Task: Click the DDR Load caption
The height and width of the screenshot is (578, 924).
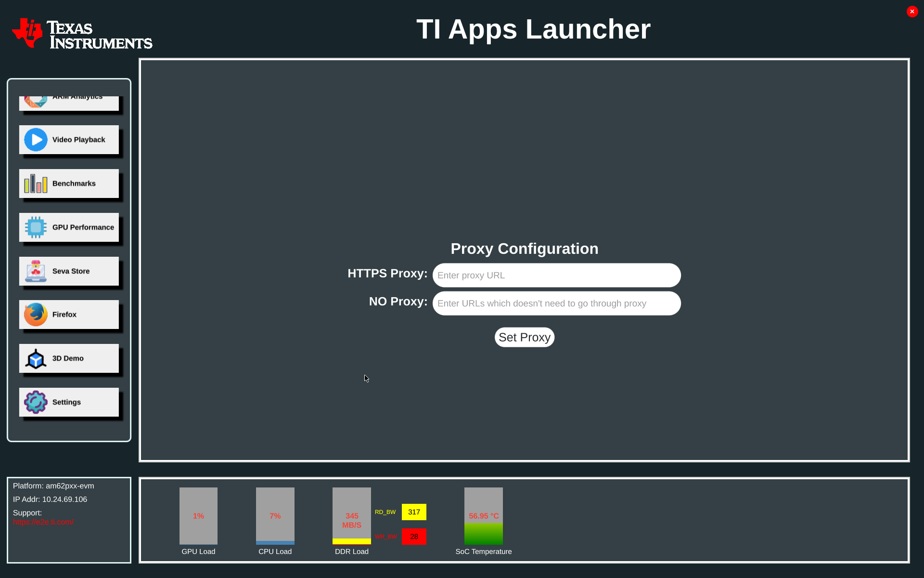Action: pyautogui.click(x=351, y=552)
